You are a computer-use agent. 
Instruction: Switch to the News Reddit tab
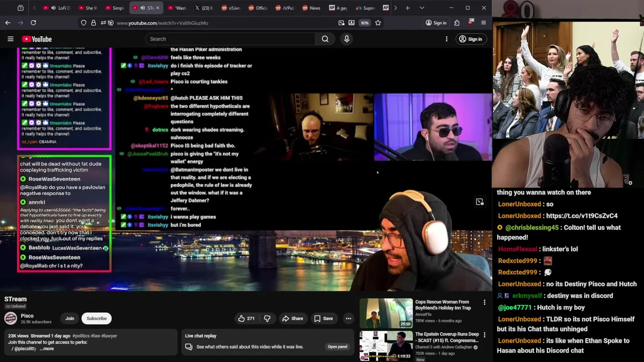pos(311,8)
